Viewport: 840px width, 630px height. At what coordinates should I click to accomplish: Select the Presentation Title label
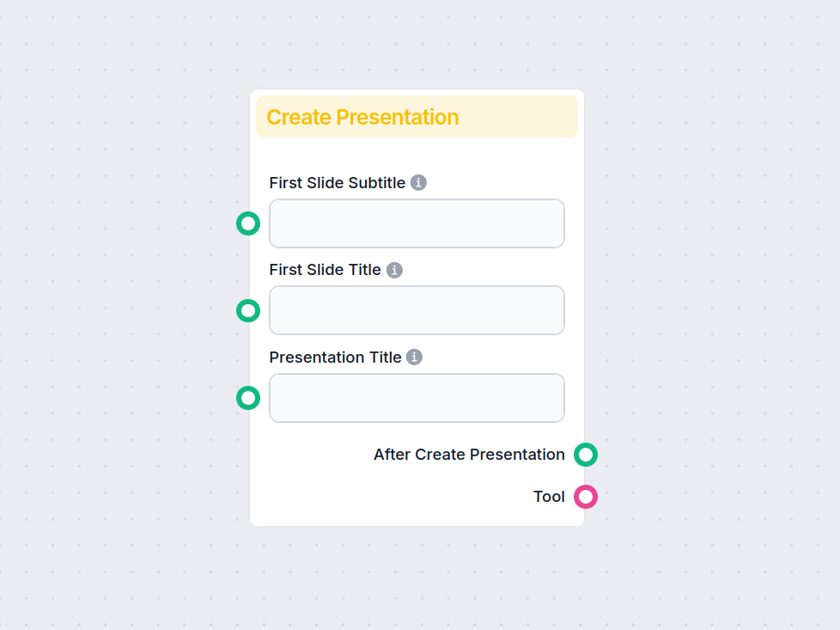point(335,357)
